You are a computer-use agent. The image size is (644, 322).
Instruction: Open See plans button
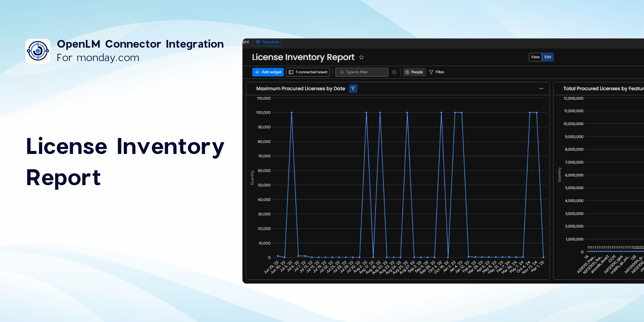pos(267,42)
